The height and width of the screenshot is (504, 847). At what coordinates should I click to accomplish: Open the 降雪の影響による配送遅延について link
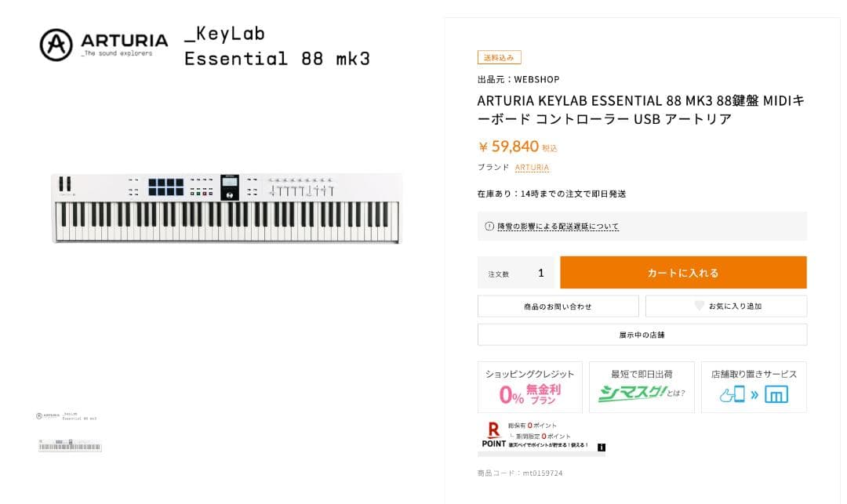pyautogui.click(x=558, y=227)
